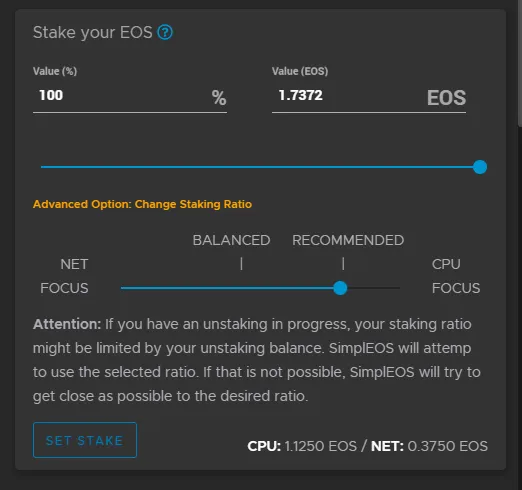Click the middle of the stake amount slider track
Screen dimensions: 522x490
click(260, 167)
